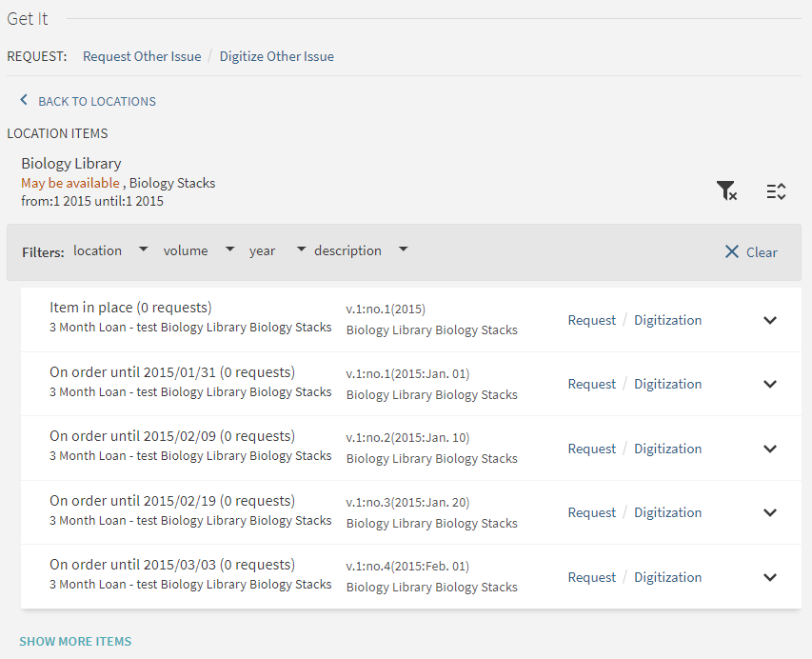The height and width of the screenshot is (659, 812).
Task: Click the LOCATION ITEMS label
Action: click(x=57, y=133)
